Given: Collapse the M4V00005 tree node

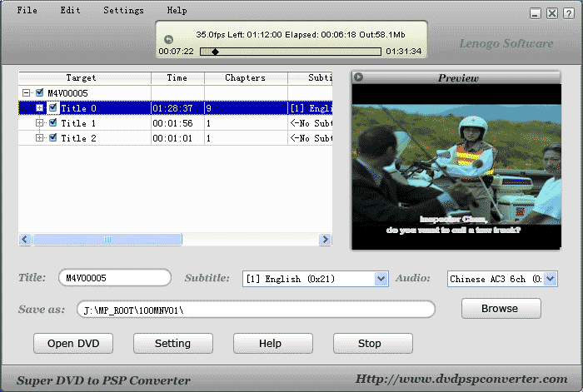Looking at the screenshot, I should (27, 93).
